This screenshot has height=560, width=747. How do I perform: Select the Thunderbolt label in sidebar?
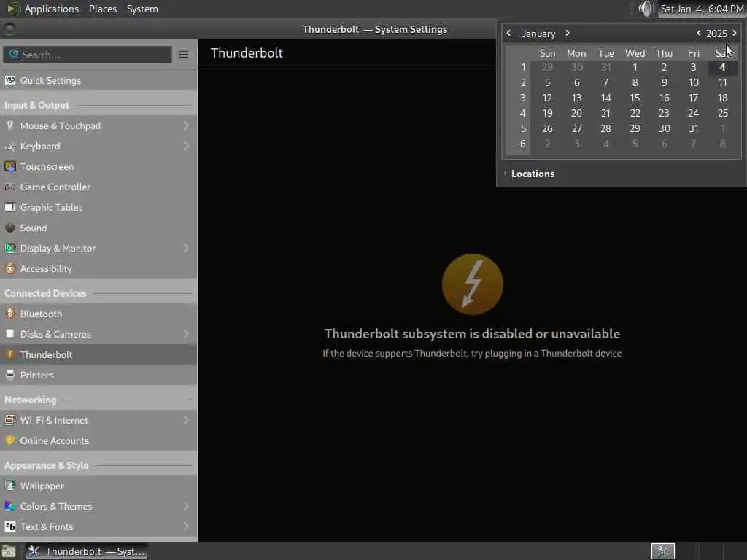point(46,355)
